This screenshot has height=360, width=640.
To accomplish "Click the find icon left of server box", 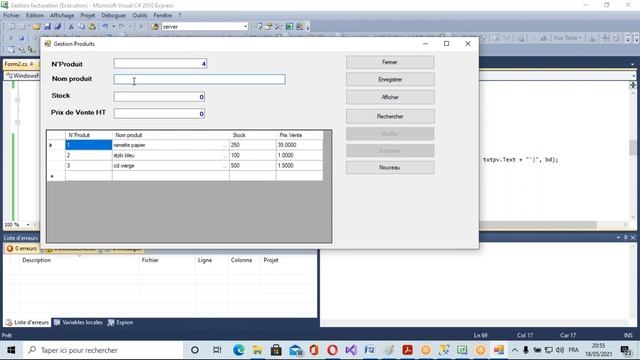I will 155,27.
